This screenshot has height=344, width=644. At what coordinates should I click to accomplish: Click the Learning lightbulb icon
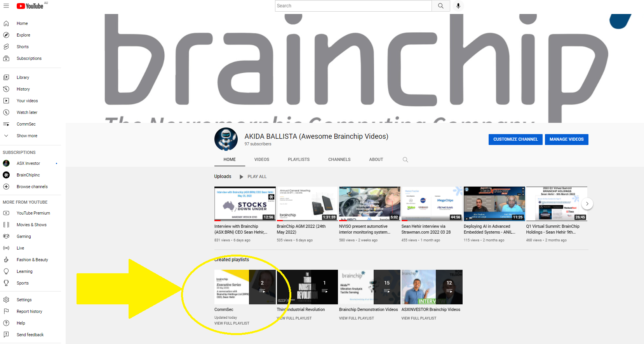click(x=6, y=271)
